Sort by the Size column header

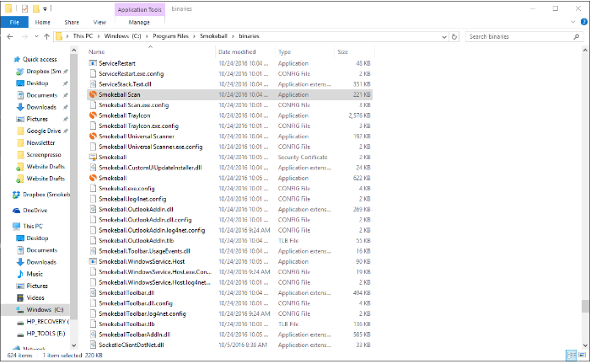pyautogui.click(x=343, y=52)
